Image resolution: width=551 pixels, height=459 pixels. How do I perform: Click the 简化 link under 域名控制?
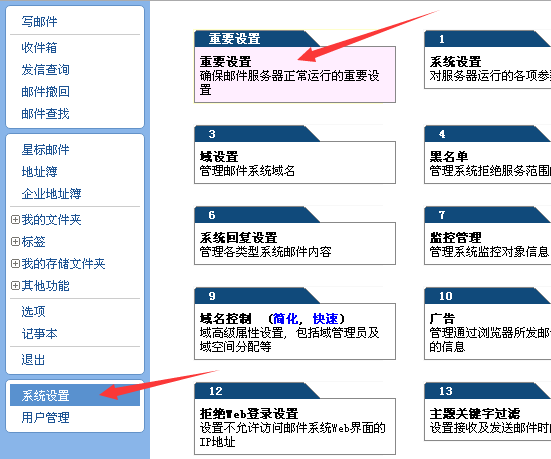[x=286, y=319]
